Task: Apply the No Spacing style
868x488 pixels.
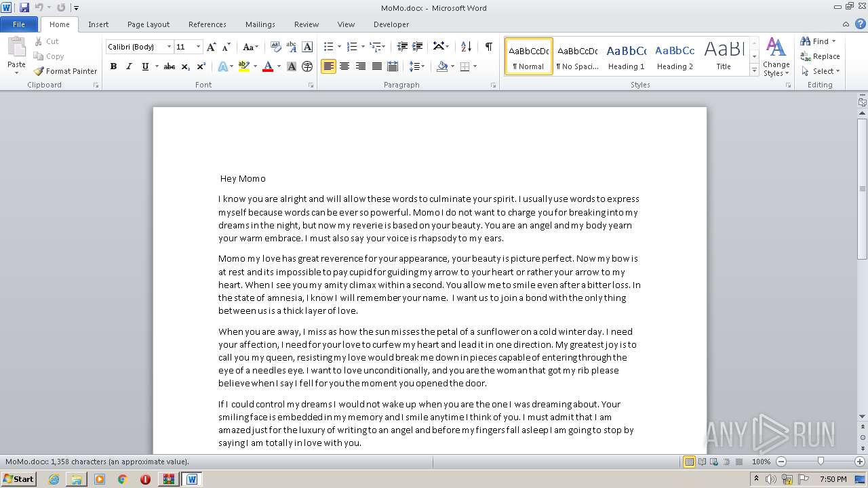Action: tap(577, 56)
